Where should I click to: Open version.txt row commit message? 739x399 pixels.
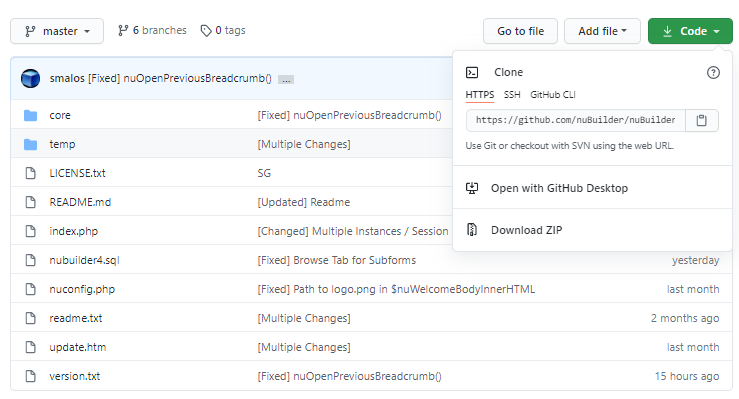click(349, 376)
